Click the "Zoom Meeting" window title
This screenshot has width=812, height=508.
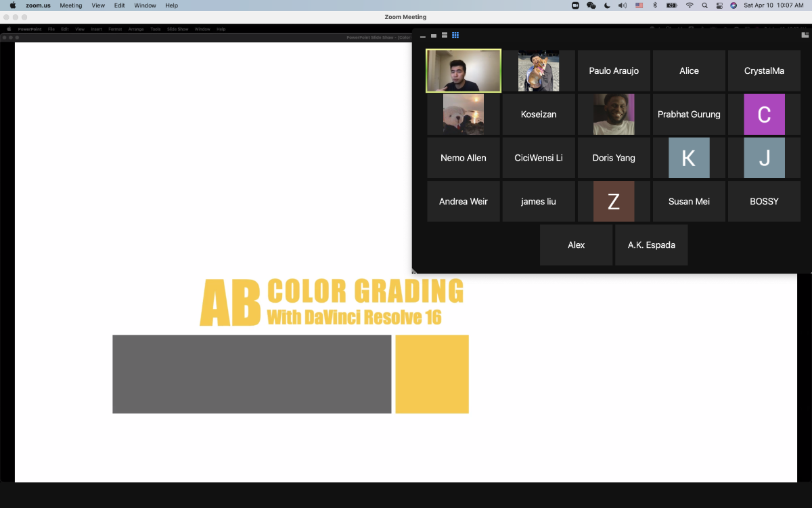click(405, 17)
